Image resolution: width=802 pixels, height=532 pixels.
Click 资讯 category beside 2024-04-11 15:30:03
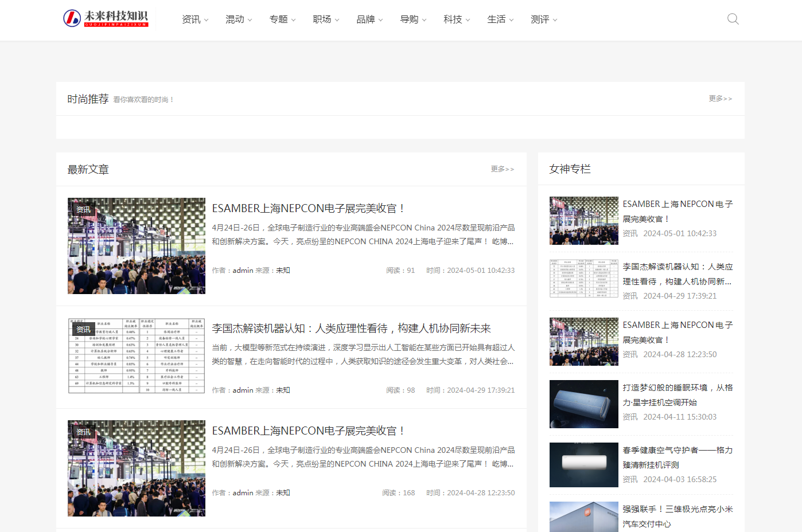click(630, 417)
